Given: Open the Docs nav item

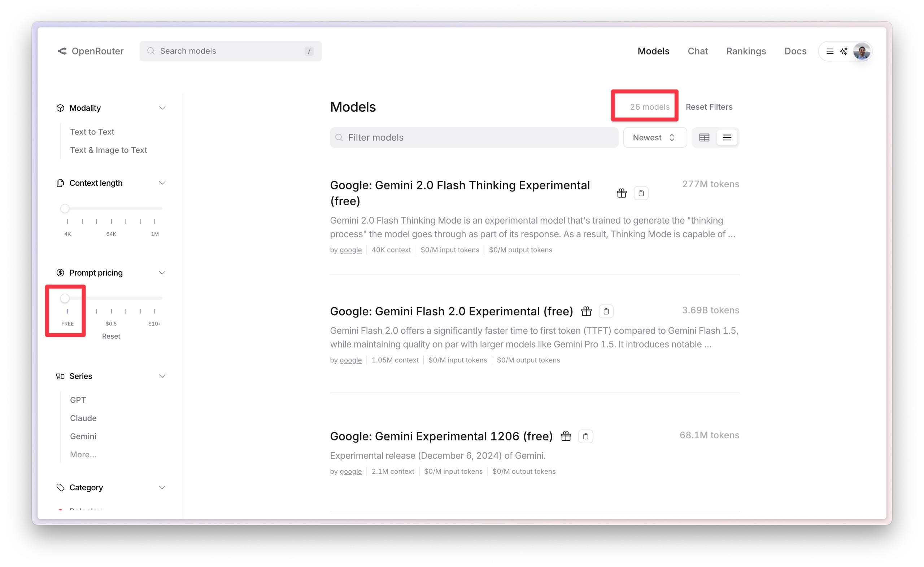Looking at the screenshot, I should [x=795, y=51].
